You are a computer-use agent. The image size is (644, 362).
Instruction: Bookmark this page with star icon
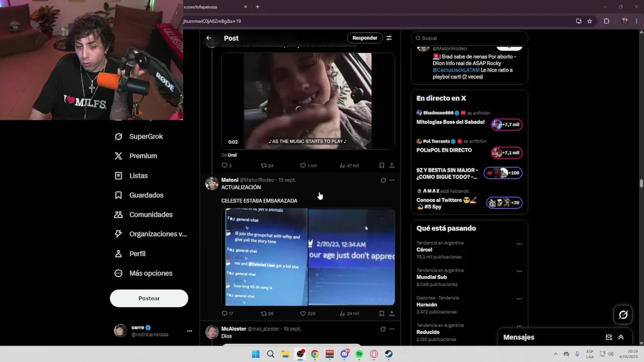click(x=590, y=21)
